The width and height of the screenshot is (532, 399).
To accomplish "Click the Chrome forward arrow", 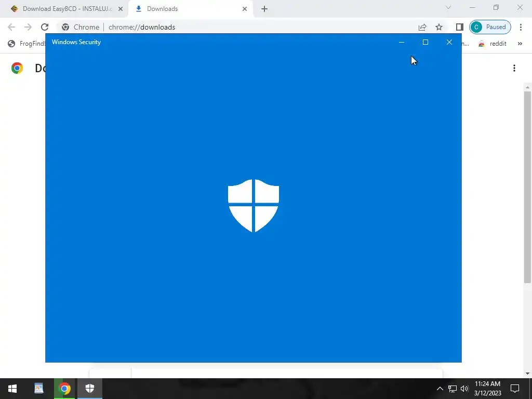I will click(x=28, y=27).
